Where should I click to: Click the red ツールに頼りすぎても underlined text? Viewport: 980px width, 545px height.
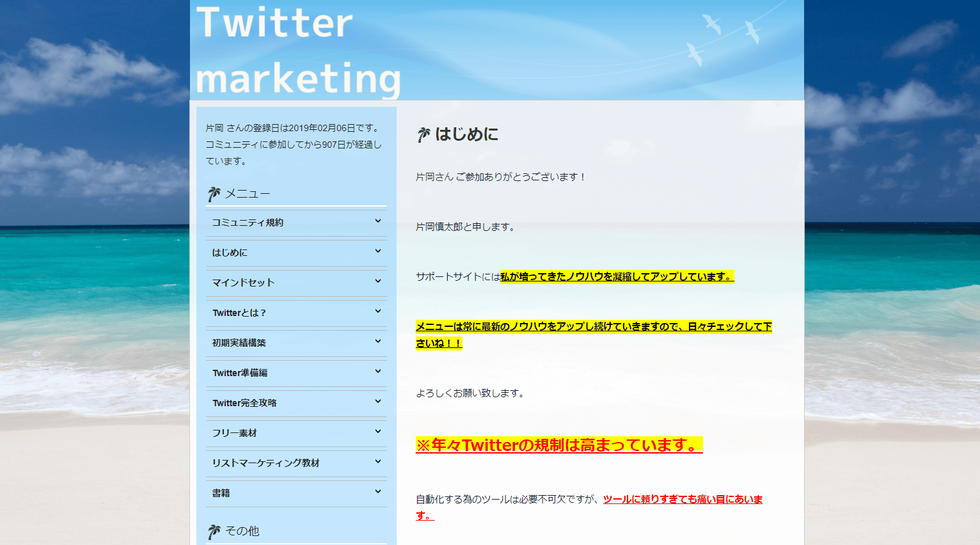[682, 500]
